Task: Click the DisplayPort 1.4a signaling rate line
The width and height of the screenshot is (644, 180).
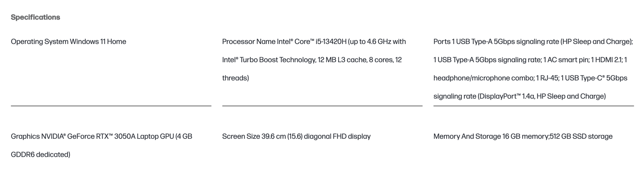Action: 519,96
